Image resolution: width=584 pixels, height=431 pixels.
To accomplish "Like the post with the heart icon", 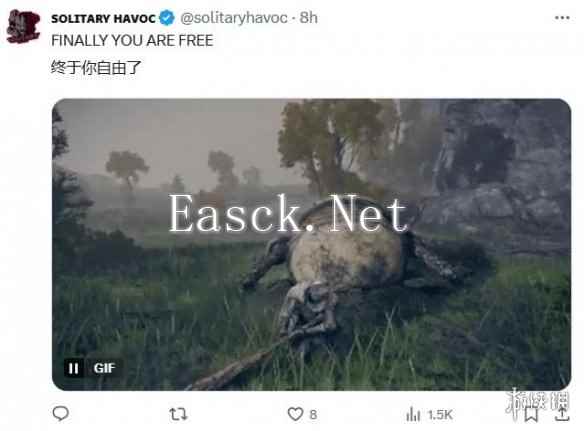I will [295, 414].
